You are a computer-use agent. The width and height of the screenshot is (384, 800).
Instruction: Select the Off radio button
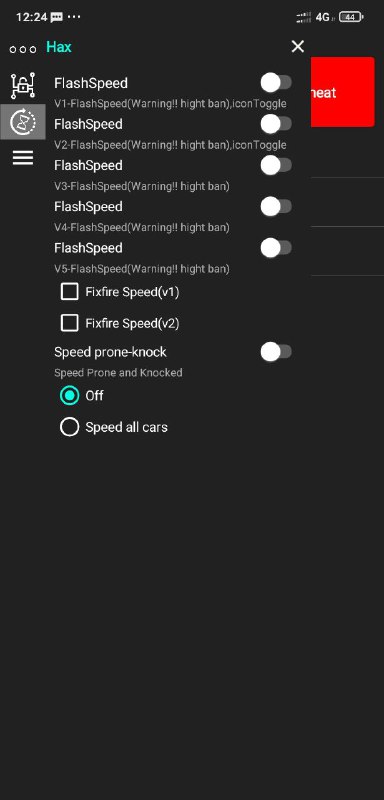click(x=69, y=395)
